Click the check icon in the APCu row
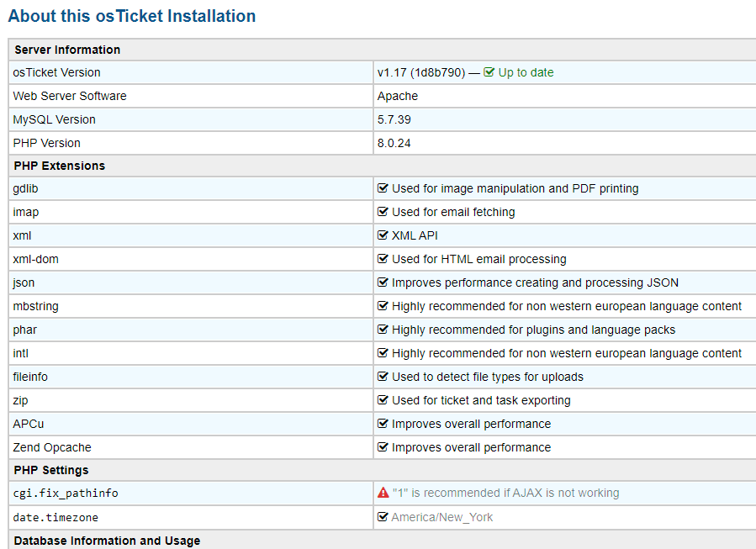Screen dimensions: 756x549 383,424
